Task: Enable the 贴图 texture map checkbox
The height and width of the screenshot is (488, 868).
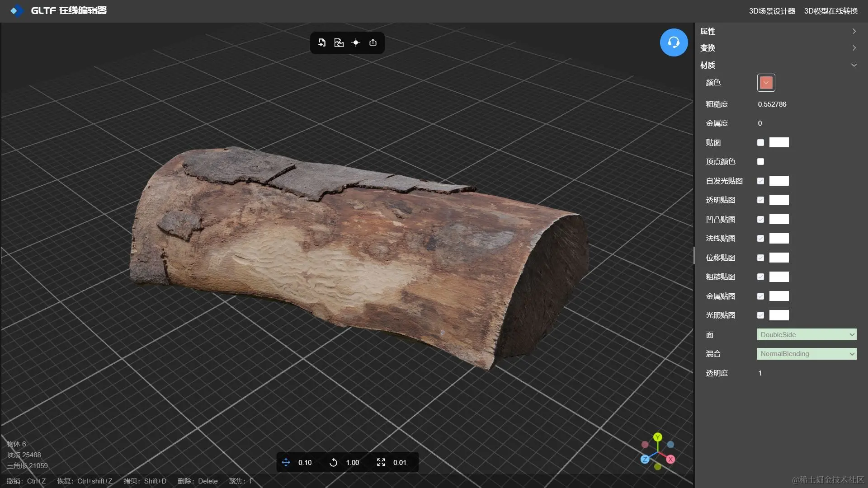Action: [760, 143]
